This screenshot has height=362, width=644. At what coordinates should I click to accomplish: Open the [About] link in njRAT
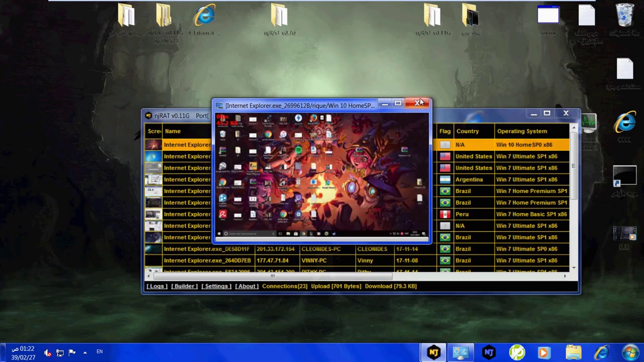coord(247,286)
